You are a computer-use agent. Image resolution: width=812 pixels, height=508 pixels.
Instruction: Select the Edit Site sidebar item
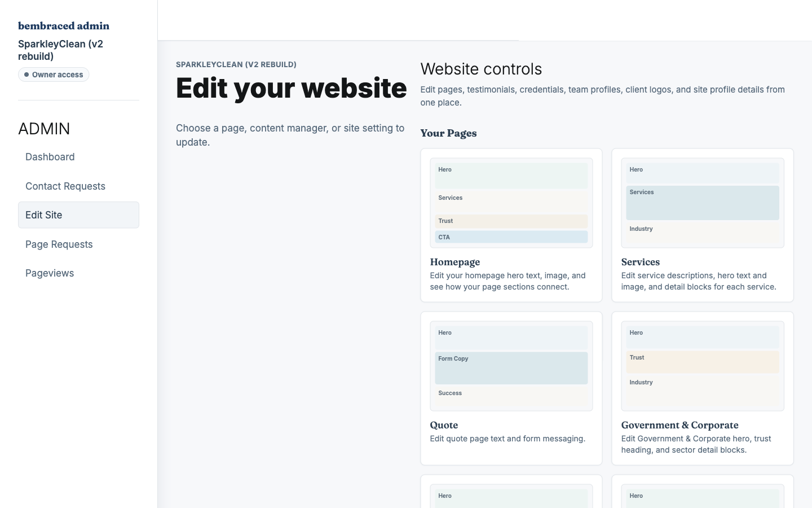click(x=78, y=215)
